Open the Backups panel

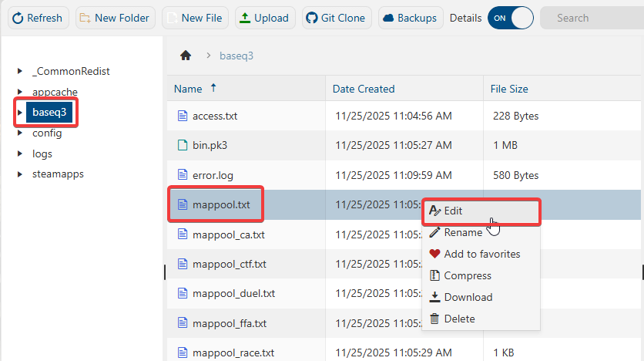410,18
